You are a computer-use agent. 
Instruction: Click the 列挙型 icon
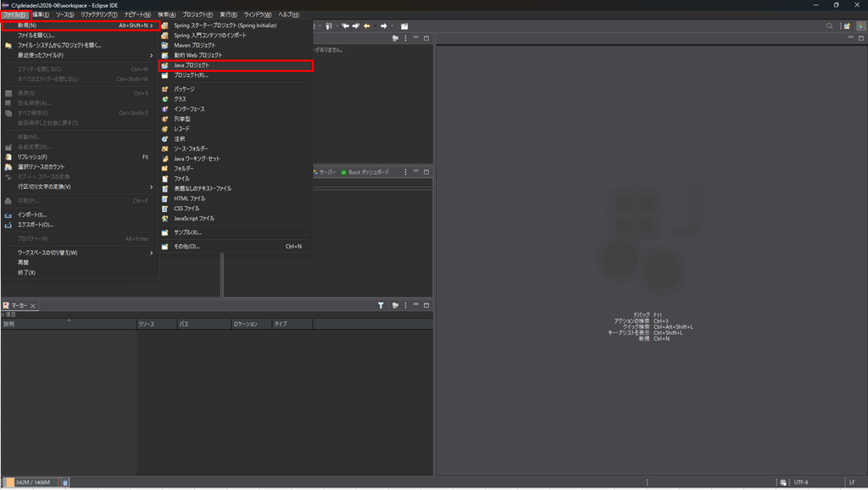(x=165, y=119)
